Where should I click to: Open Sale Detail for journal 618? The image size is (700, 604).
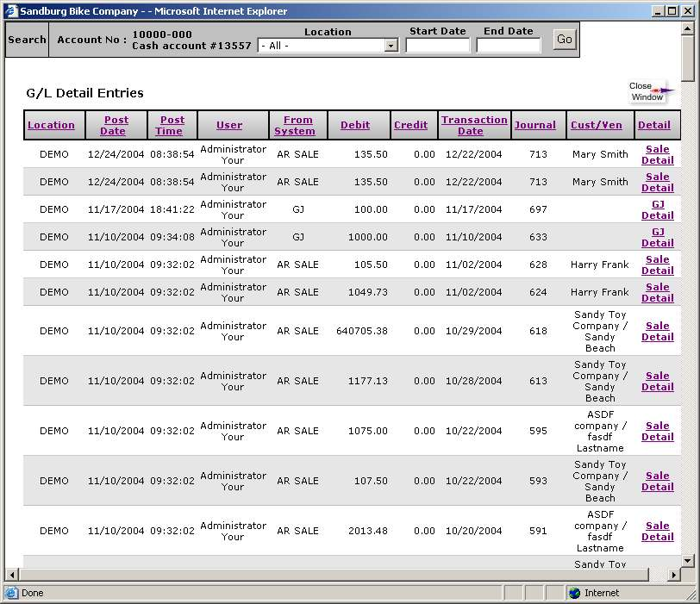click(x=657, y=331)
